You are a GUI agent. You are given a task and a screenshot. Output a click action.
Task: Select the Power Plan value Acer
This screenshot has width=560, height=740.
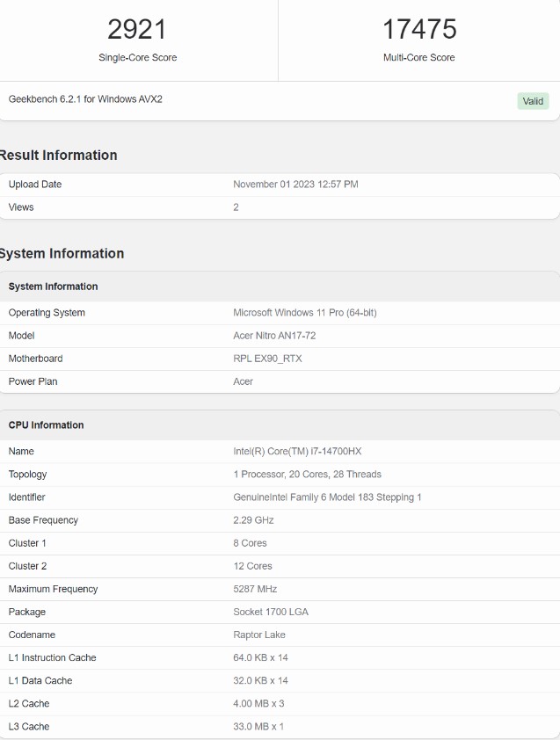click(x=244, y=381)
